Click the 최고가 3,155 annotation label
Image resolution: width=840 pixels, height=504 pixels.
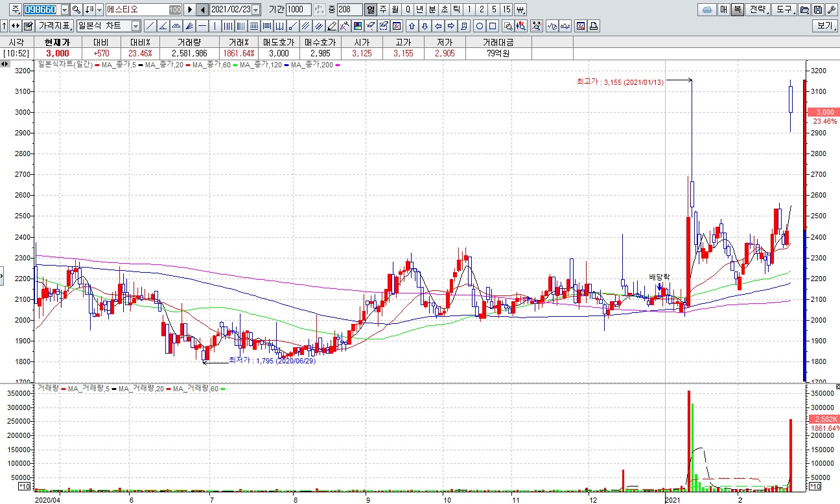coord(620,82)
